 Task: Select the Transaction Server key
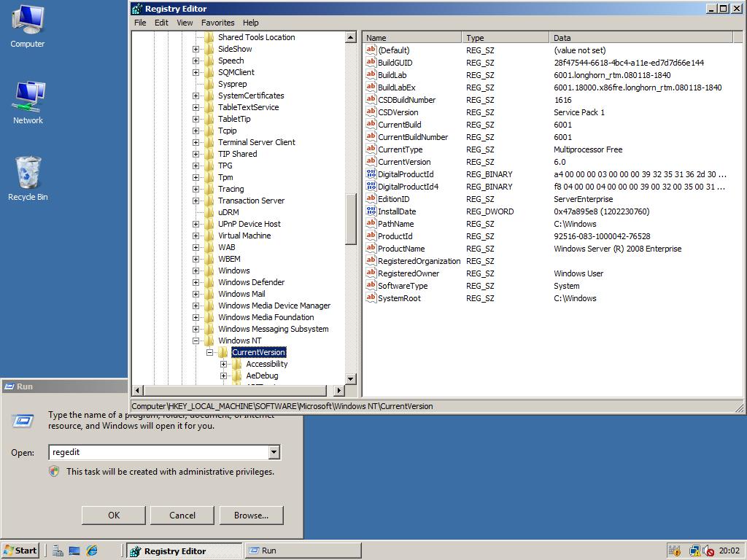pos(251,201)
